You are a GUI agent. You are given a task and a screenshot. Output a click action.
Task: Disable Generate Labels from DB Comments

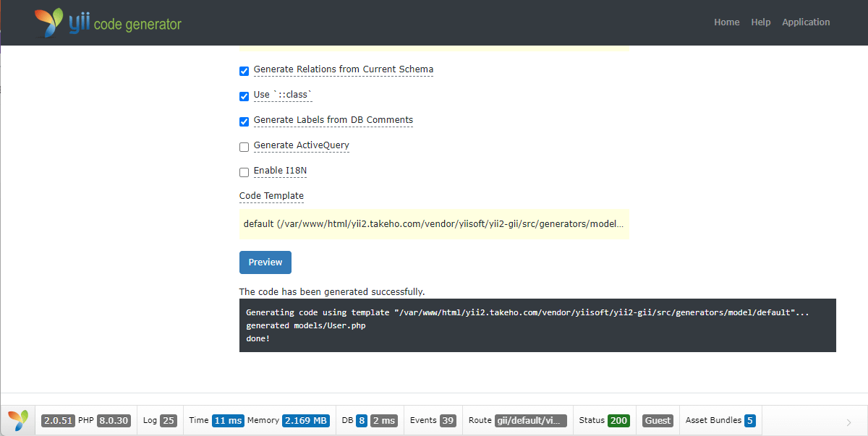(x=244, y=121)
